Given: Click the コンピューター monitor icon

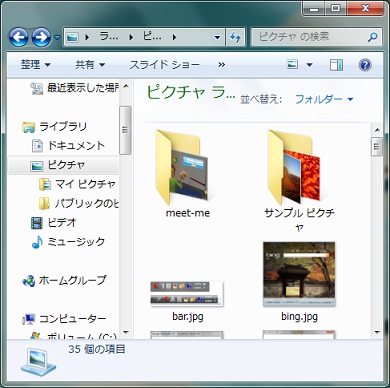Looking at the screenshot, I should tap(29, 319).
